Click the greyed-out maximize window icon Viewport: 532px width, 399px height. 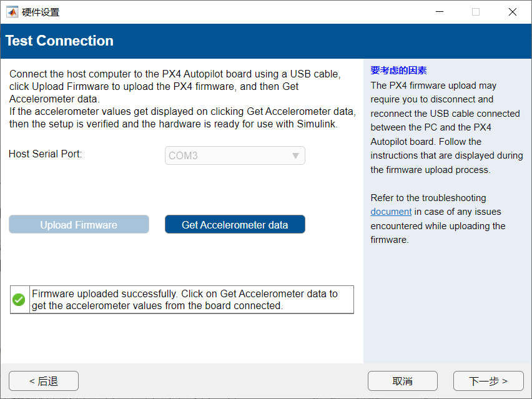pyautogui.click(x=476, y=12)
